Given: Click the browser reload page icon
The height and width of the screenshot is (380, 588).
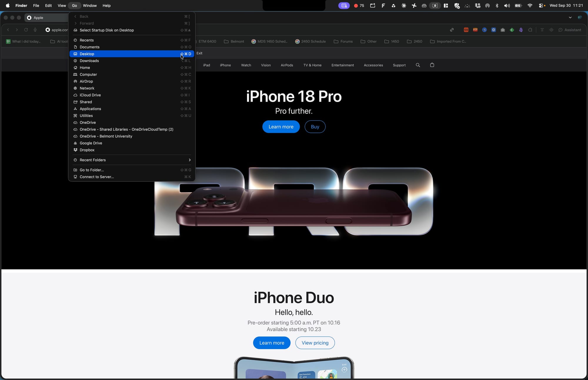Looking at the screenshot, I should [x=26, y=30].
